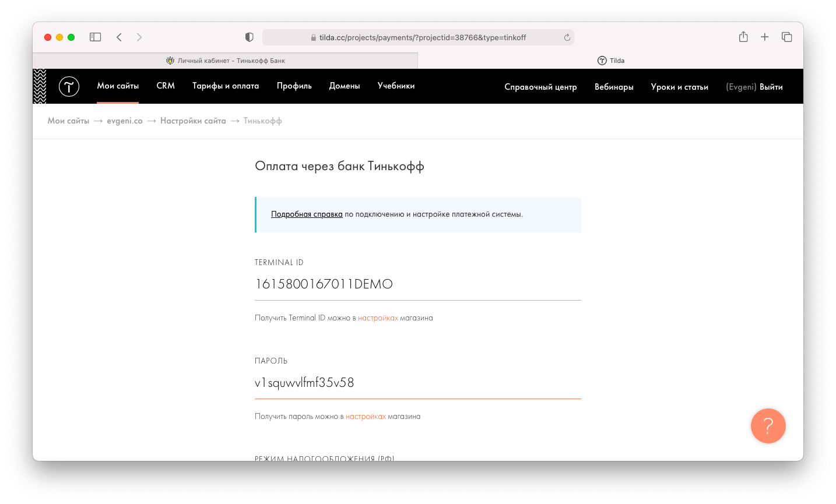This screenshot has width=836, height=504.
Task: Go to evgeni.co breadcrumb
Action: coord(125,121)
